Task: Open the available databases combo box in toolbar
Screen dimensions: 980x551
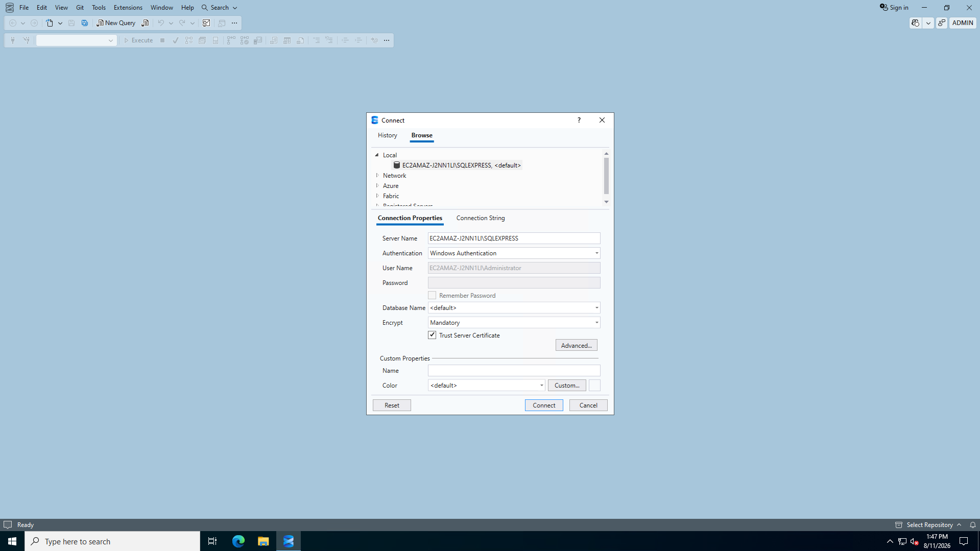Action: pyautogui.click(x=76, y=40)
